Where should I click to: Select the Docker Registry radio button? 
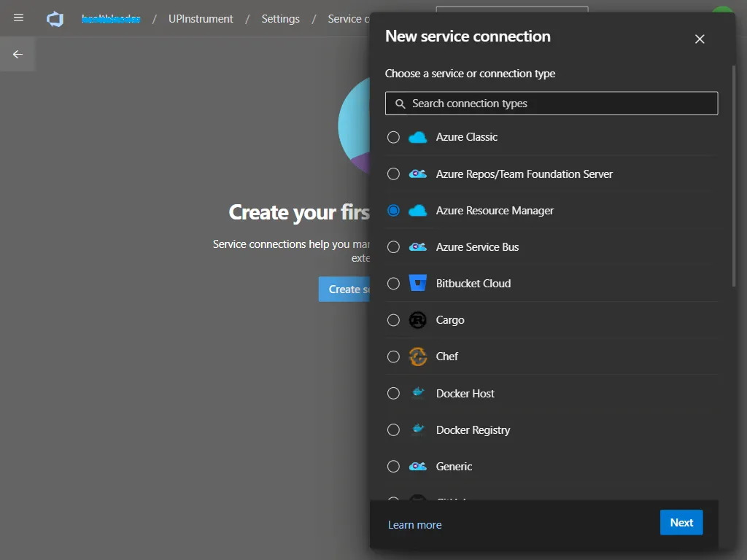point(393,430)
